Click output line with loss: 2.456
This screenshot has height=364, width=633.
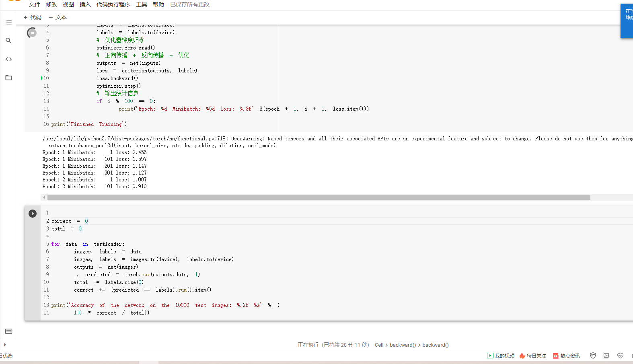coord(95,152)
